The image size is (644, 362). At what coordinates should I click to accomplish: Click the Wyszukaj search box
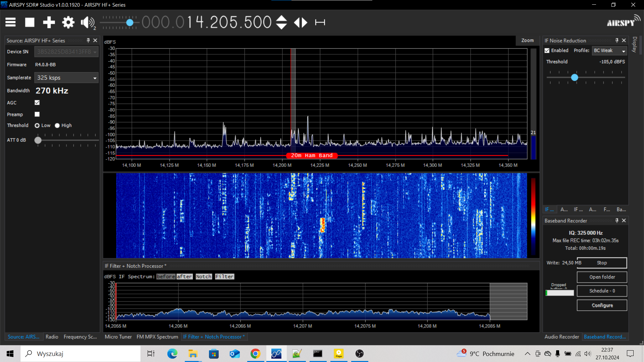click(x=80, y=354)
